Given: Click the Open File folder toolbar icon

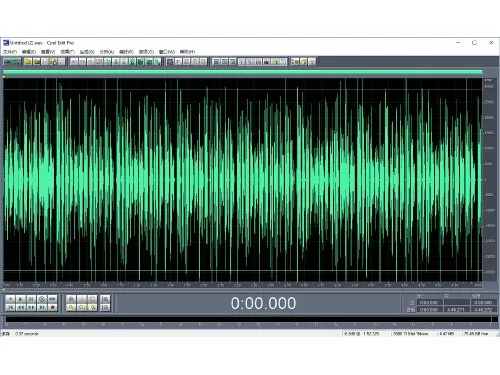Looking at the screenshot, I should click(37, 62).
